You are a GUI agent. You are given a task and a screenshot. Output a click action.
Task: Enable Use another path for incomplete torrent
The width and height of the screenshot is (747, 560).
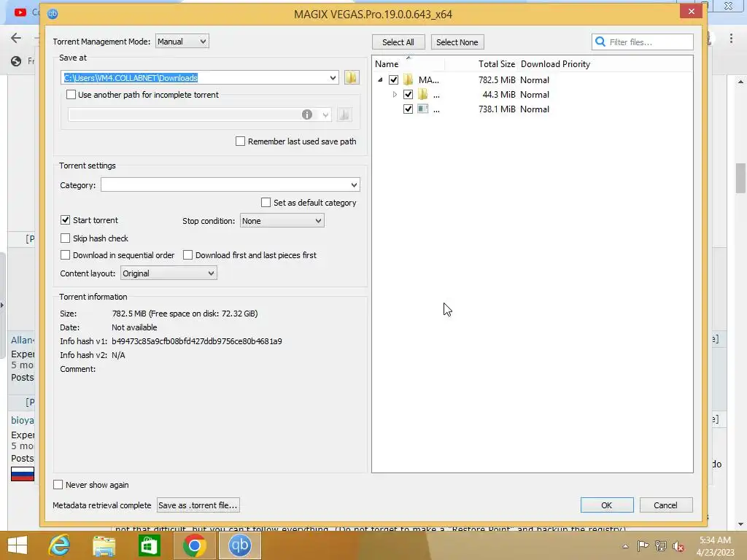coord(71,94)
